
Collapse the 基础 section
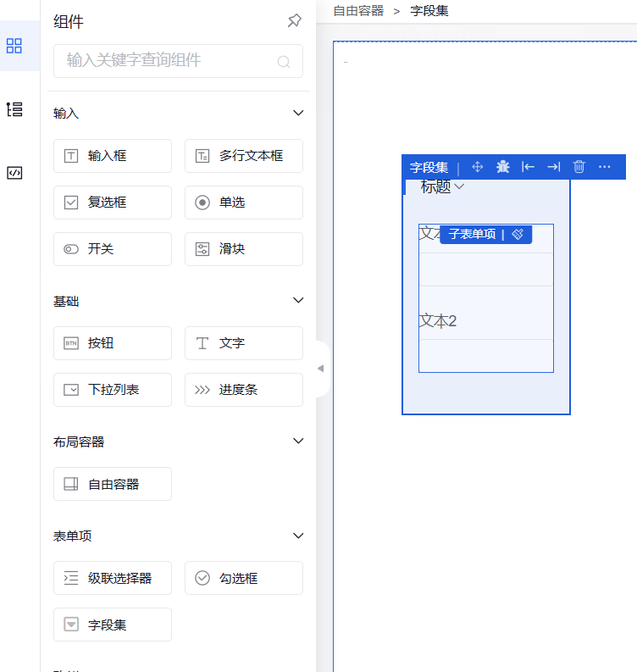point(297,300)
